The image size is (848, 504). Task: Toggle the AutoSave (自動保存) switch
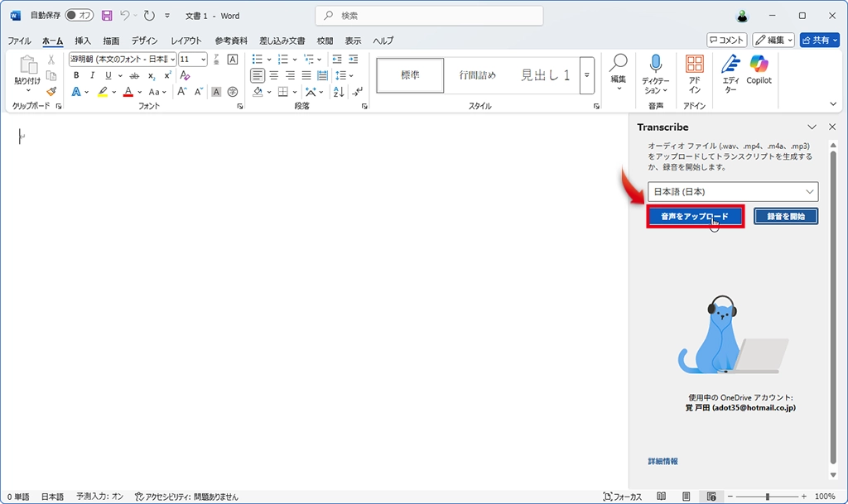click(79, 16)
